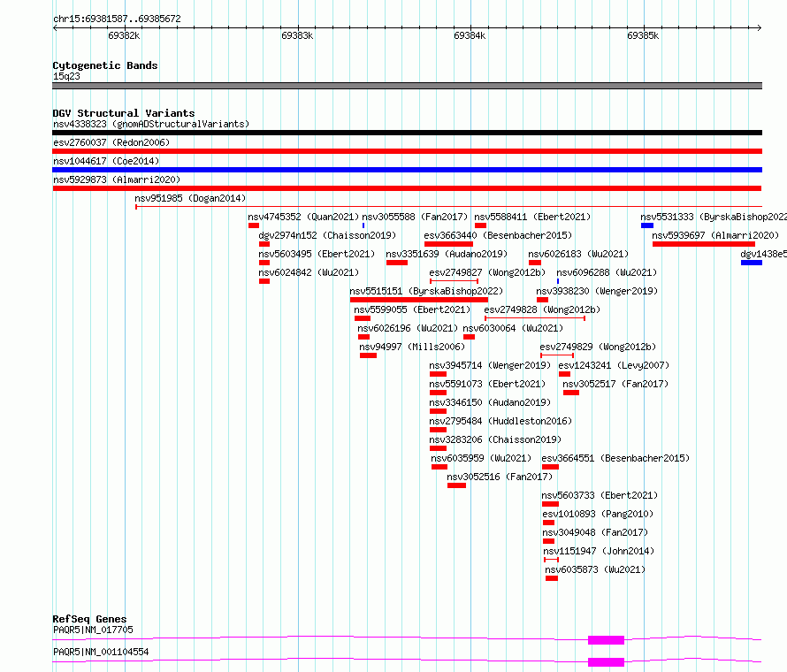Click nsv6026196 (Wu2021) label
Image resolution: width=787 pixels, height=672 pixels.
pyautogui.click(x=408, y=328)
